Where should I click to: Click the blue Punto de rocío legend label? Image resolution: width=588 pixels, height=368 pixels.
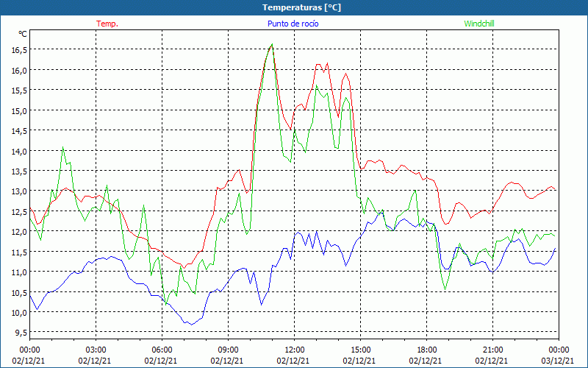[293, 24]
